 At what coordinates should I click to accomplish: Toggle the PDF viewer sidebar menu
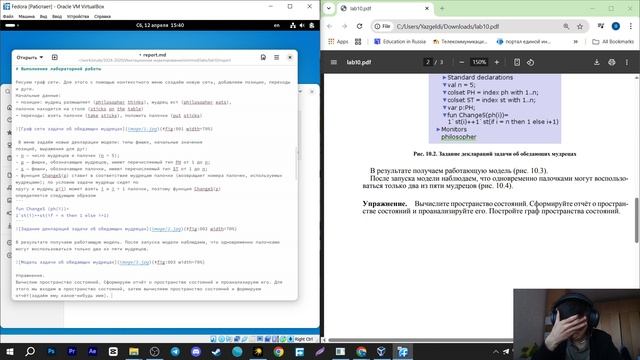point(333,62)
